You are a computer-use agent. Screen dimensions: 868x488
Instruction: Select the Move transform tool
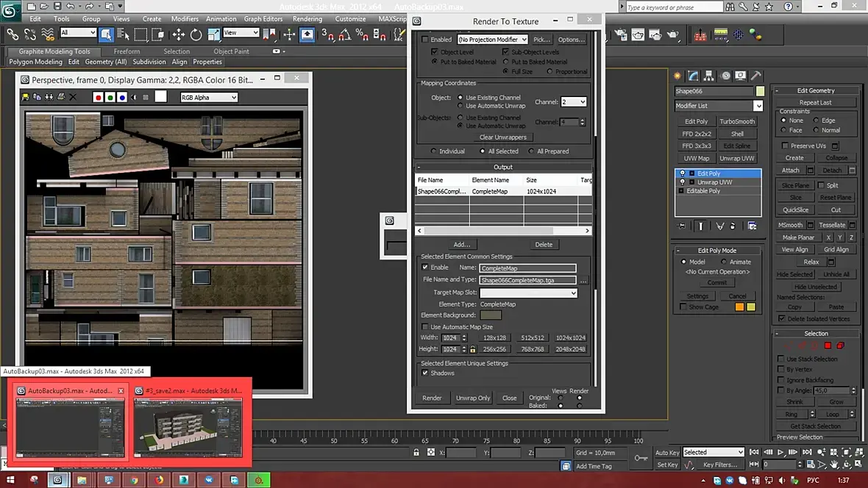[x=179, y=35]
